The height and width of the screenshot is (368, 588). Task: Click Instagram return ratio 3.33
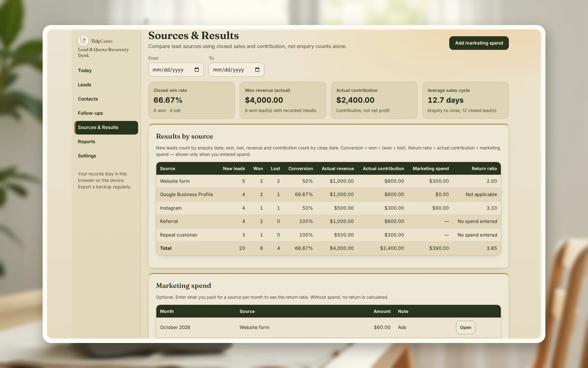[x=492, y=208]
